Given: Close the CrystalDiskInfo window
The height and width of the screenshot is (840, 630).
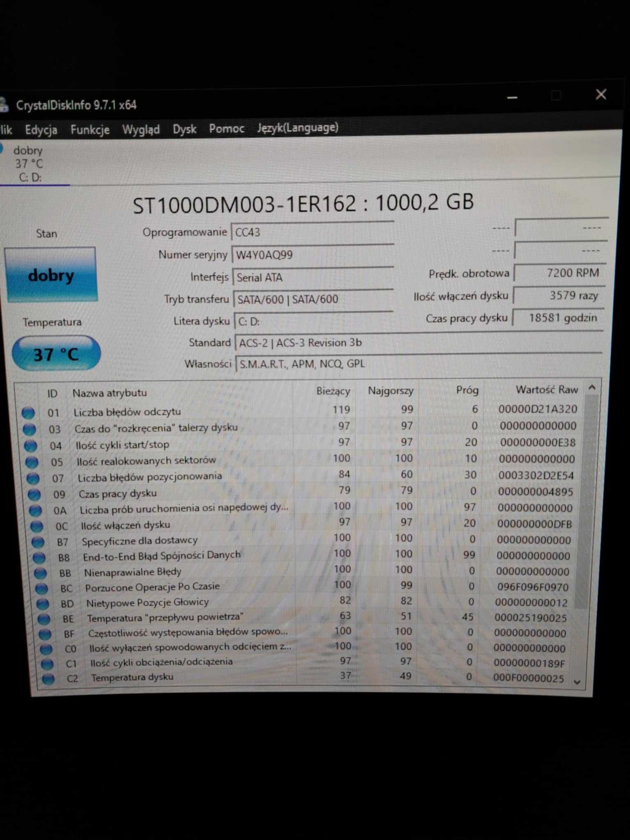Looking at the screenshot, I should click(x=601, y=94).
